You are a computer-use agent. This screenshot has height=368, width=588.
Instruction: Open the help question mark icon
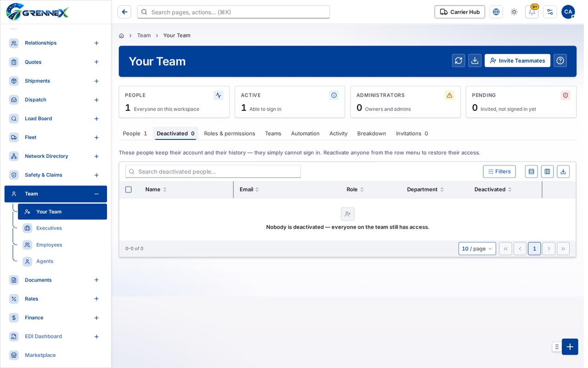pyautogui.click(x=560, y=61)
